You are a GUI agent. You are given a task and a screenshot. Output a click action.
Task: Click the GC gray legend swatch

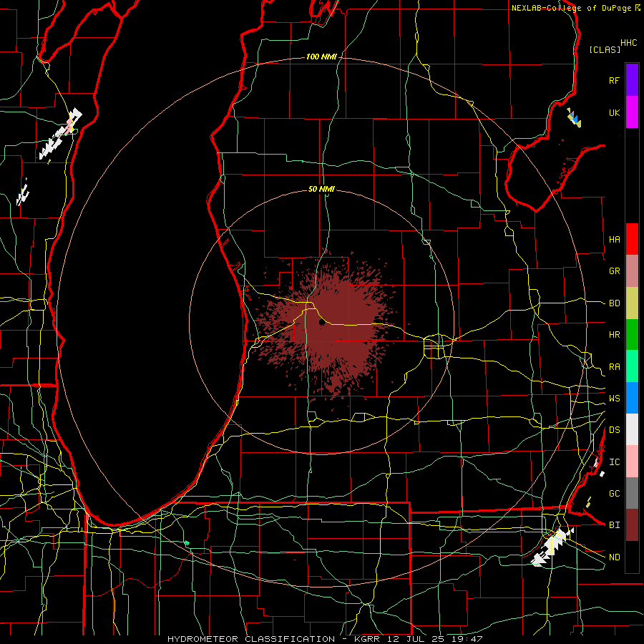[x=632, y=493]
